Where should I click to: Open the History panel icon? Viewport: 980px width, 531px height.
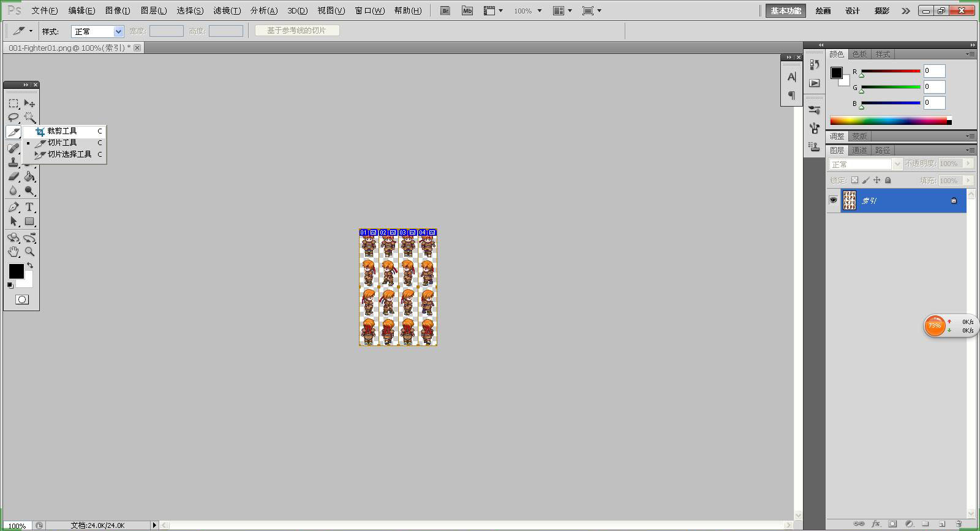pyautogui.click(x=814, y=65)
